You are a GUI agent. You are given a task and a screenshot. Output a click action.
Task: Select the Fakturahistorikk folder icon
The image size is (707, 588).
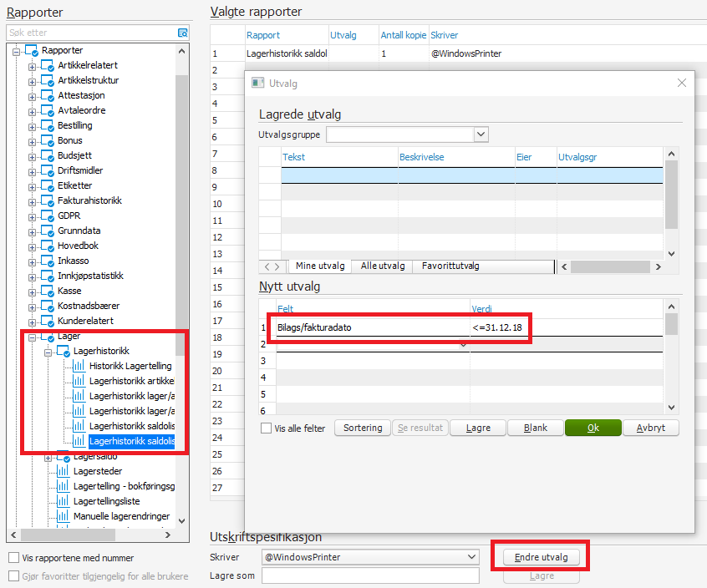point(48,201)
